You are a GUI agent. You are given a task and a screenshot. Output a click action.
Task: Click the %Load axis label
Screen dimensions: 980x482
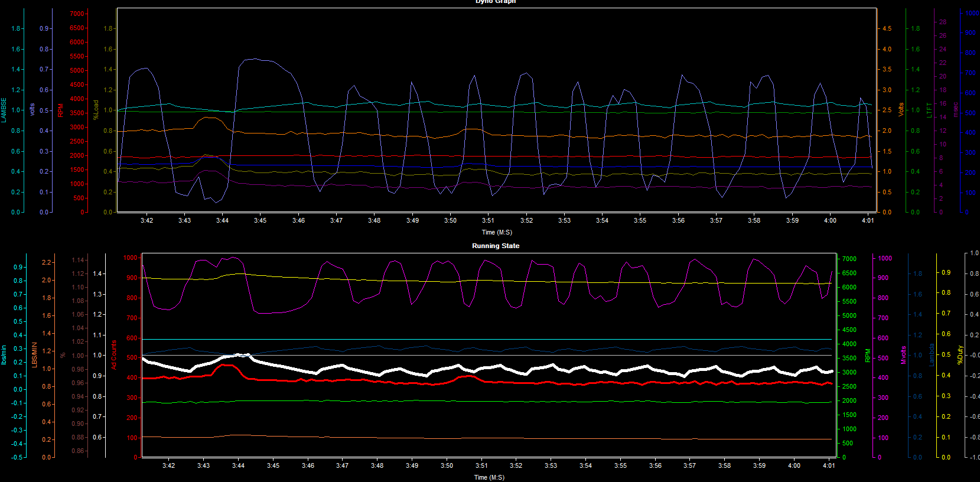coord(96,110)
